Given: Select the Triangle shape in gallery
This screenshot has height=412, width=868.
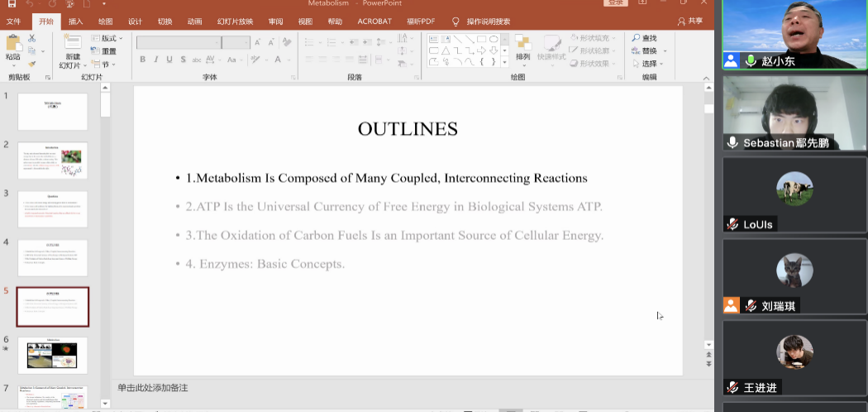Looking at the screenshot, I should point(446,50).
